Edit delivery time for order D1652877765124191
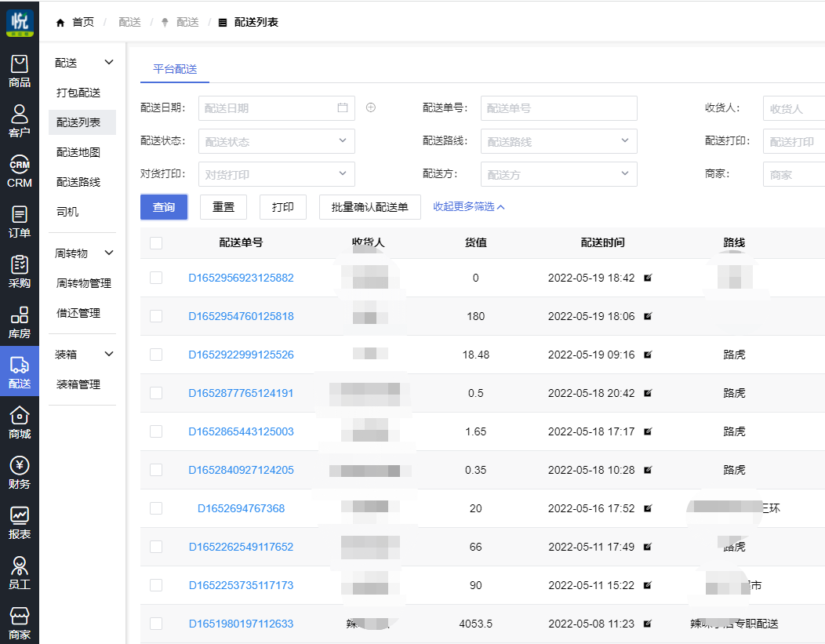The width and height of the screenshot is (825, 644). click(x=648, y=393)
